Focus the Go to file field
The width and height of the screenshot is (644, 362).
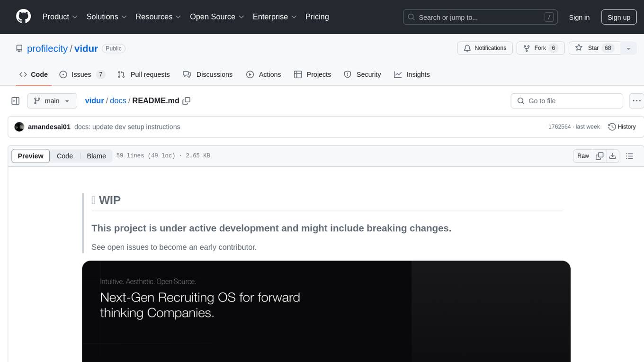[567, 101]
